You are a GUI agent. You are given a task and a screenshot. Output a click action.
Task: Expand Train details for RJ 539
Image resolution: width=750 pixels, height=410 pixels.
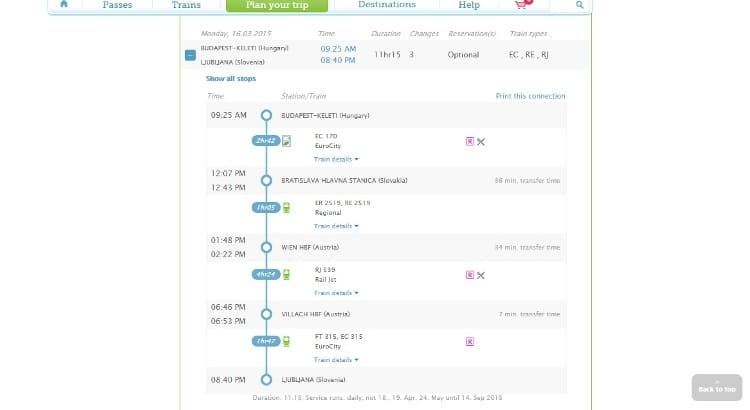tap(336, 293)
